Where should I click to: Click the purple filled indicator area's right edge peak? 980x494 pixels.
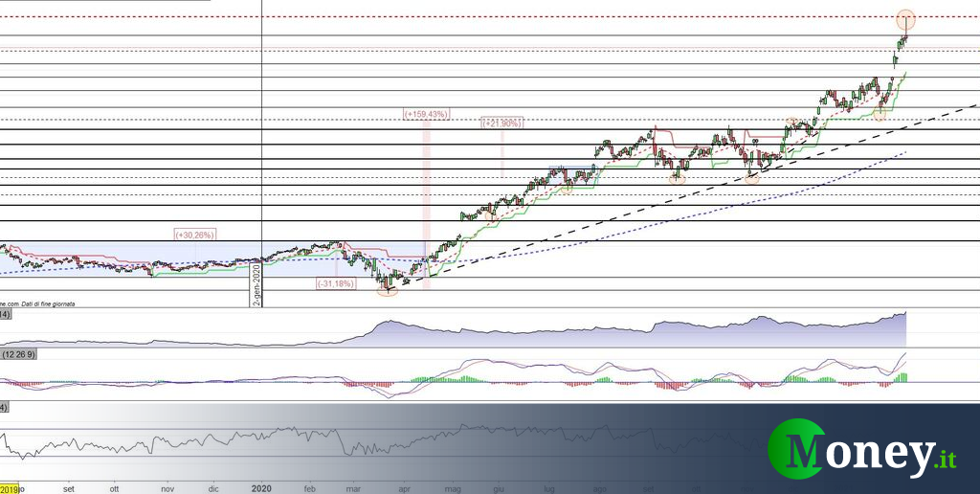(902, 315)
